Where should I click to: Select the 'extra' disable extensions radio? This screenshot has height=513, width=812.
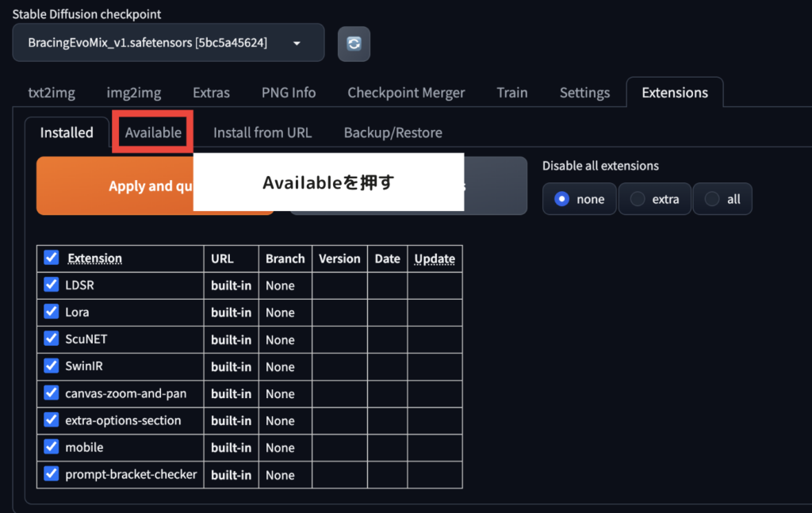point(638,199)
